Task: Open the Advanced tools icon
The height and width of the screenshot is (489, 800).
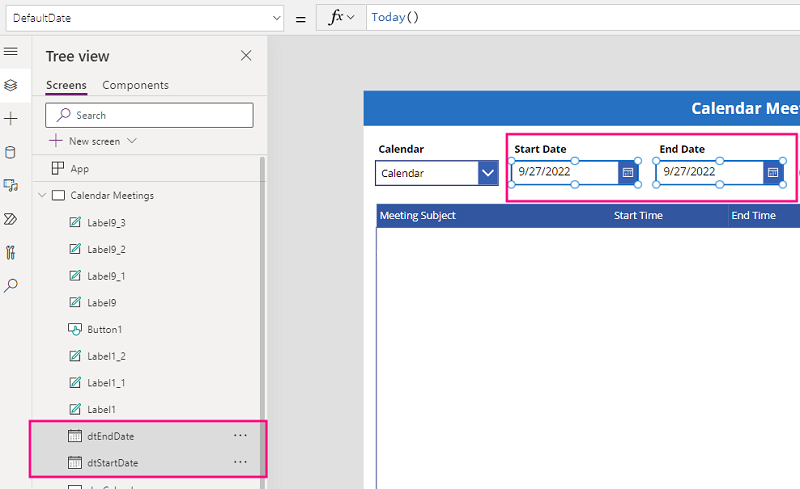Action: pos(11,252)
